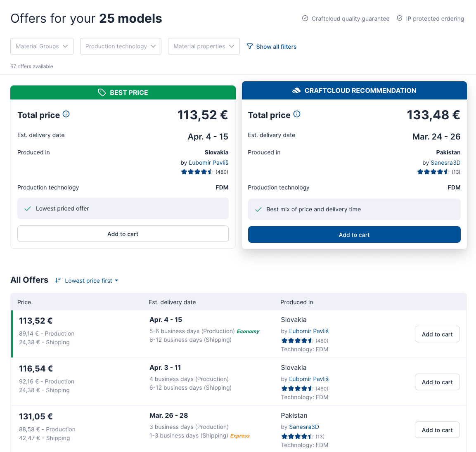Viewport: 476px width, 452px height.
Task: Click the IP protected ordering shield icon
Action: click(400, 19)
